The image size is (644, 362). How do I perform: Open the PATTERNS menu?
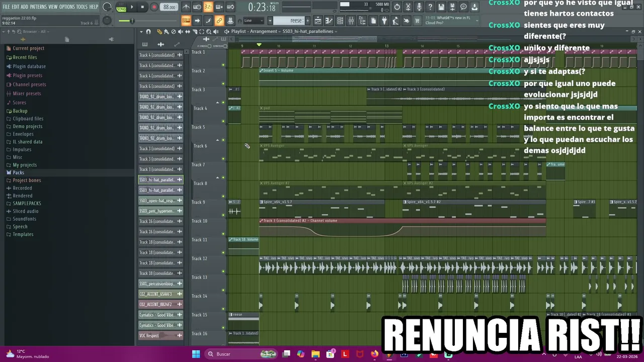pyautogui.click(x=38, y=7)
